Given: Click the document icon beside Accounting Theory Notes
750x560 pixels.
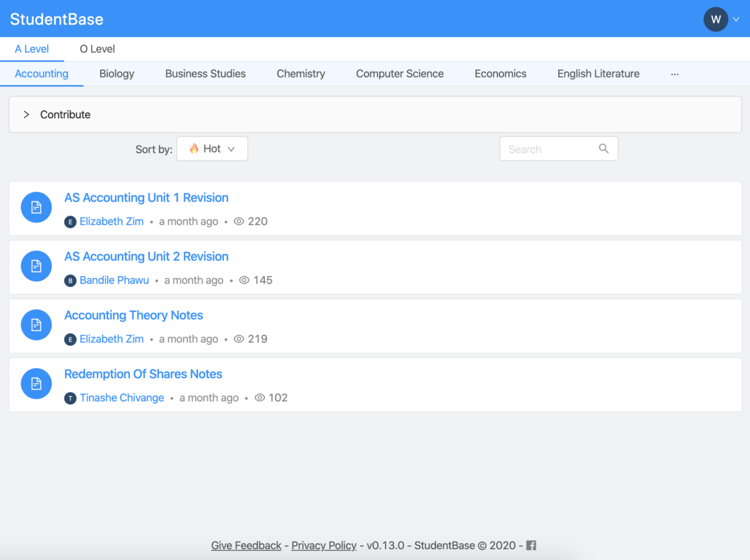Looking at the screenshot, I should coord(36,325).
